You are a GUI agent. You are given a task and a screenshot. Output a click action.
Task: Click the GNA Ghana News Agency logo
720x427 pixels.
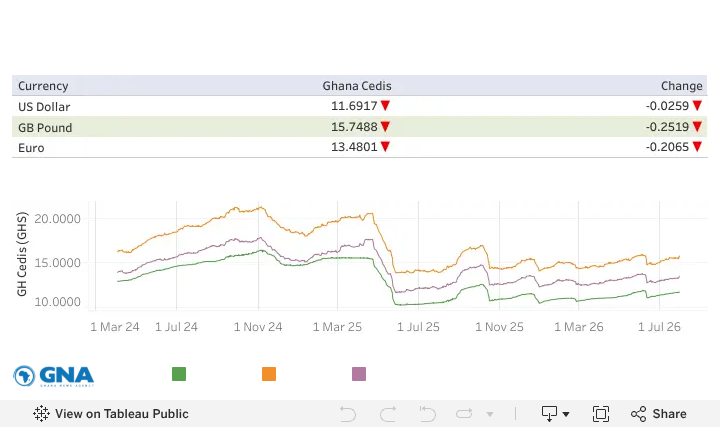click(53, 376)
